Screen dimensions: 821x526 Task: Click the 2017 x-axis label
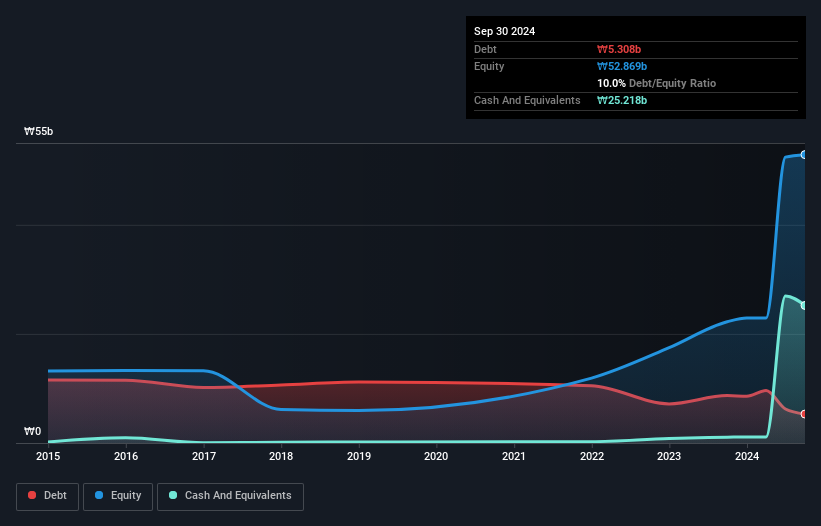pyautogui.click(x=204, y=456)
